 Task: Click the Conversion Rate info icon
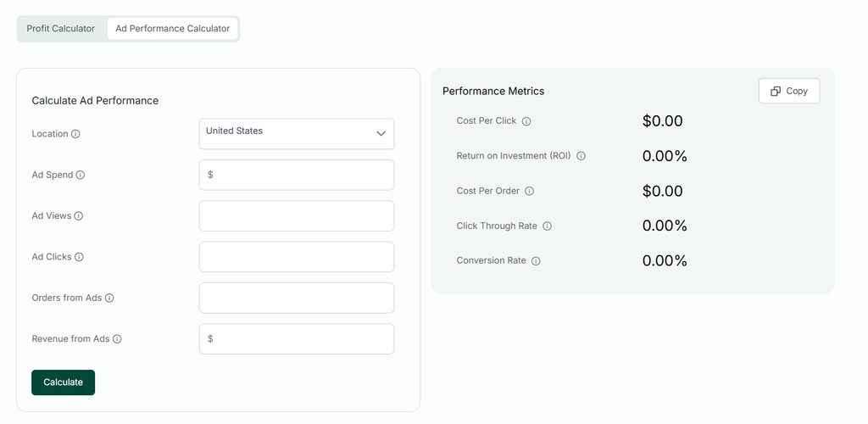(536, 260)
